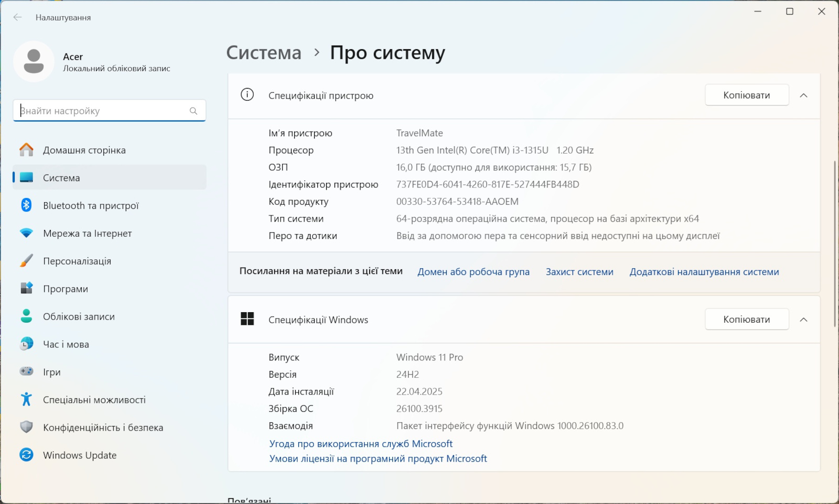Screen dimensions: 839x504
Task: Select the Bluetooth та пристрої menu item
Action: point(110,205)
